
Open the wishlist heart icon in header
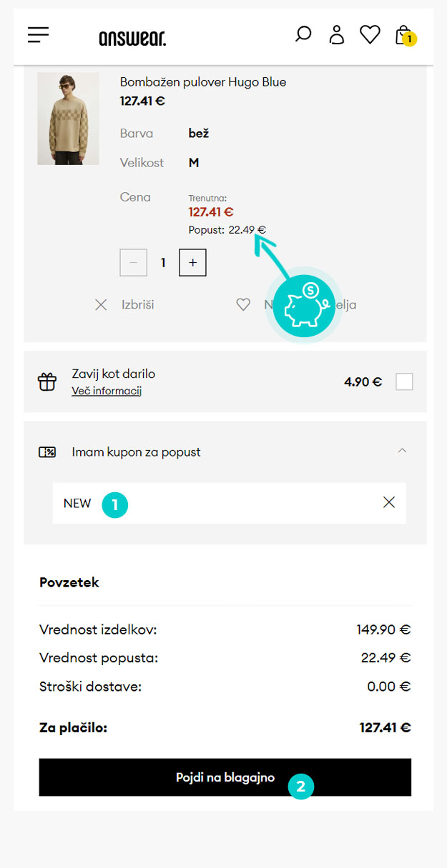[370, 34]
